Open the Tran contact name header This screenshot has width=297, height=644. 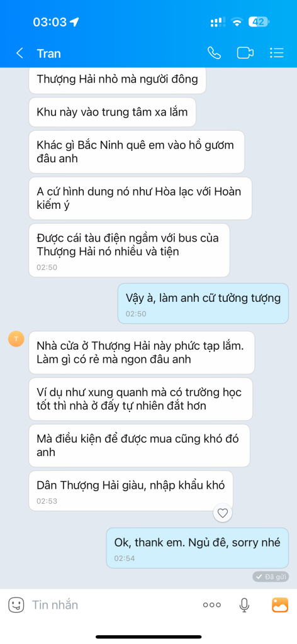pyautogui.click(x=49, y=53)
